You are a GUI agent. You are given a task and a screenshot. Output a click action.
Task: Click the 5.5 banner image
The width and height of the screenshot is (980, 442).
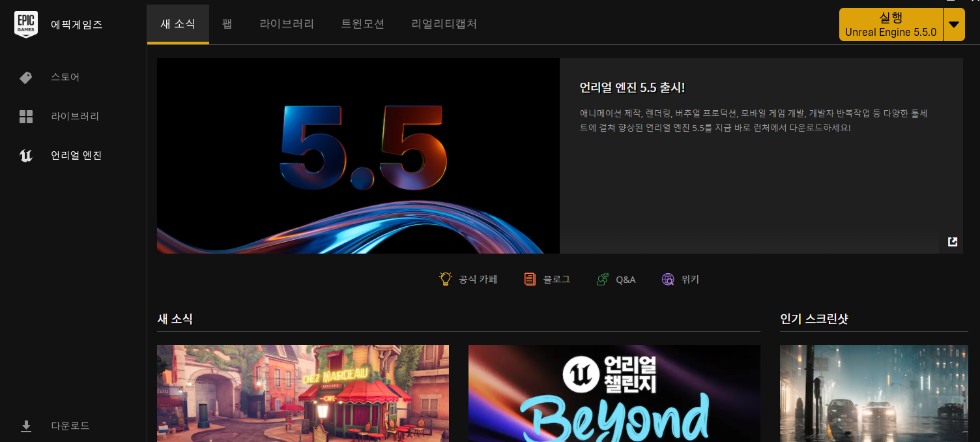(x=358, y=156)
